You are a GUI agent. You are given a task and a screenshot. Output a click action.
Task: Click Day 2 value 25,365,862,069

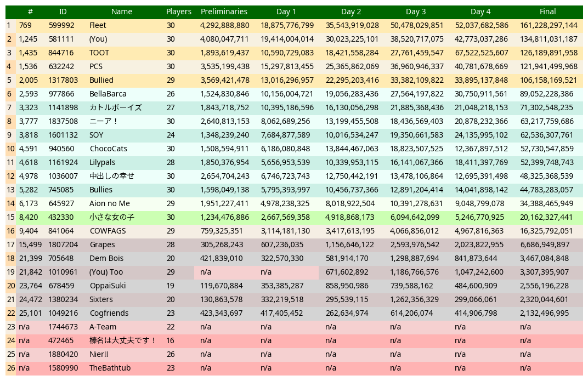click(352, 67)
